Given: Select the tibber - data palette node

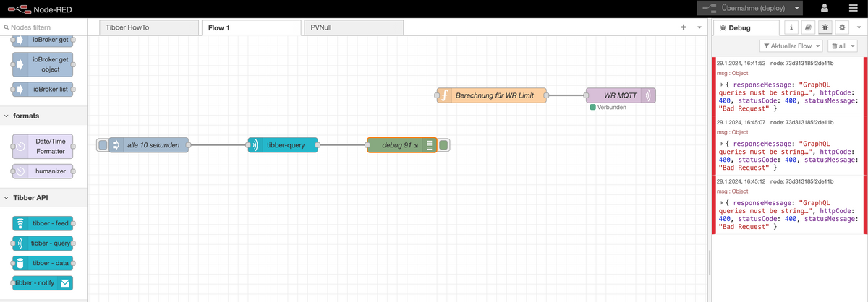Looking at the screenshot, I should (43, 263).
